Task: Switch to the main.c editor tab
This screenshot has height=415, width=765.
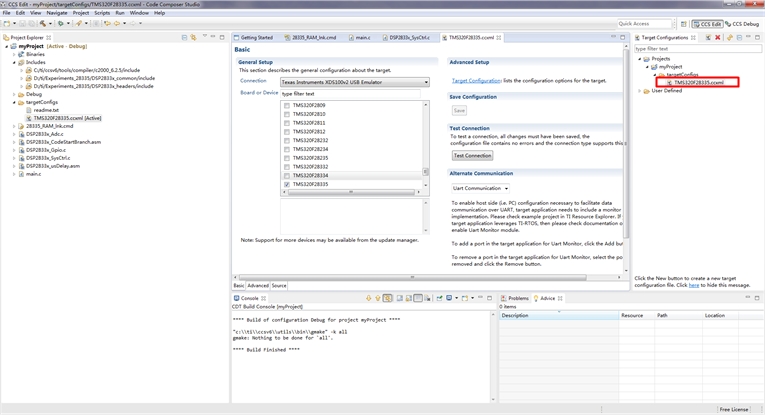Action: 360,38
